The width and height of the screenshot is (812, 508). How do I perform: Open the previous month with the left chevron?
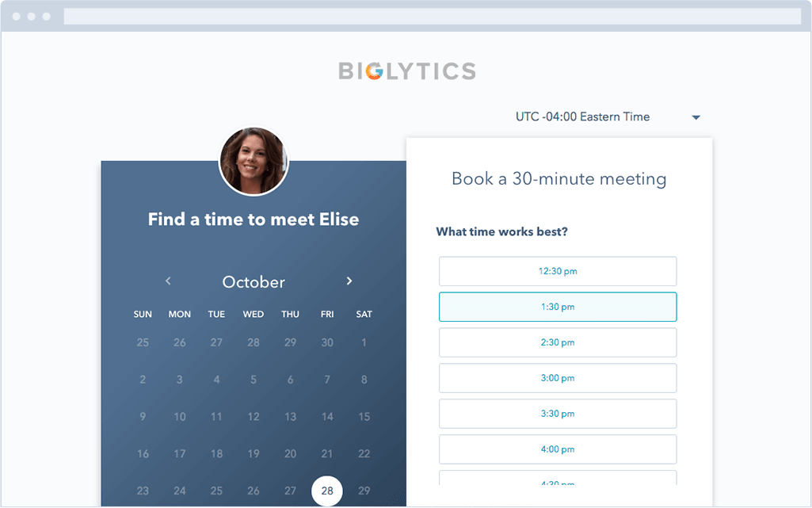(x=168, y=281)
